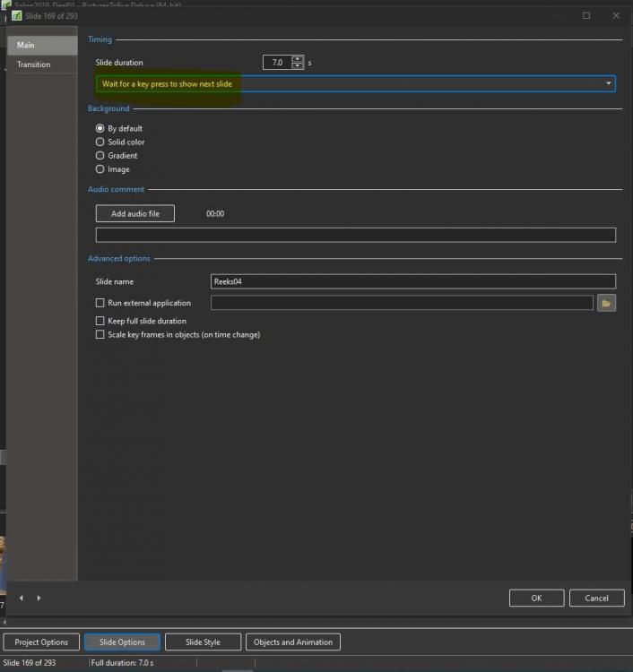
Task: Maximize the Slide 169 of 293 dialog
Action: pyautogui.click(x=586, y=15)
